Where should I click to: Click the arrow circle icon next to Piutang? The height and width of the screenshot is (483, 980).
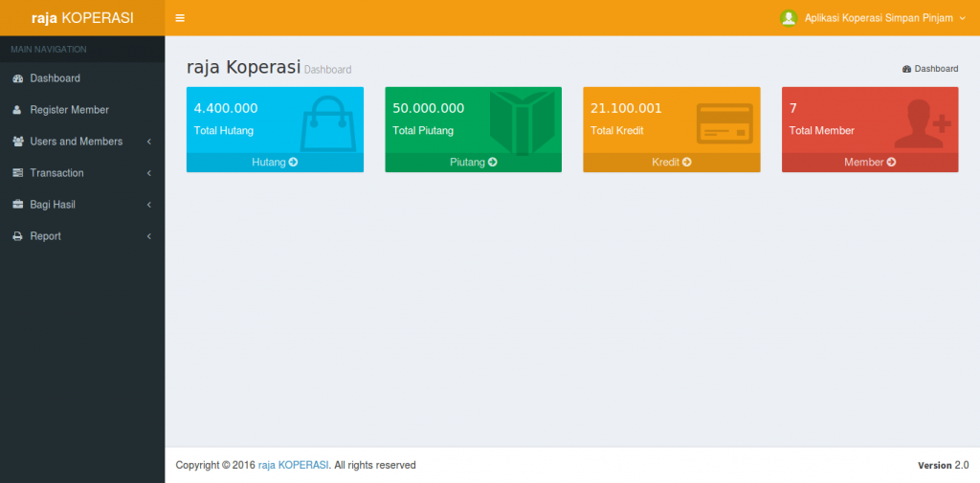tap(493, 162)
